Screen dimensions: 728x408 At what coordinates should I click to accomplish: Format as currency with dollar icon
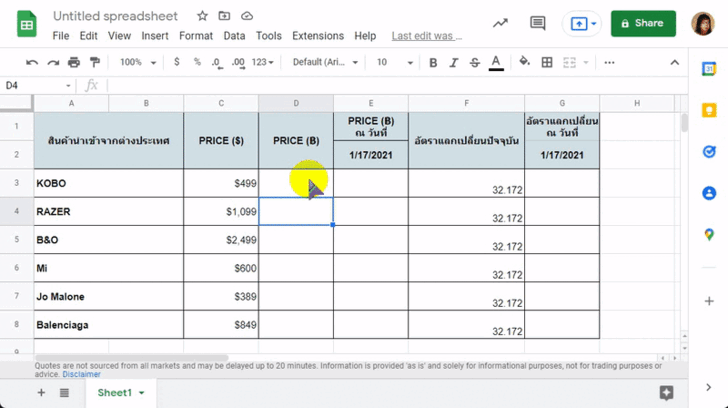pyautogui.click(x=176, y=62)
